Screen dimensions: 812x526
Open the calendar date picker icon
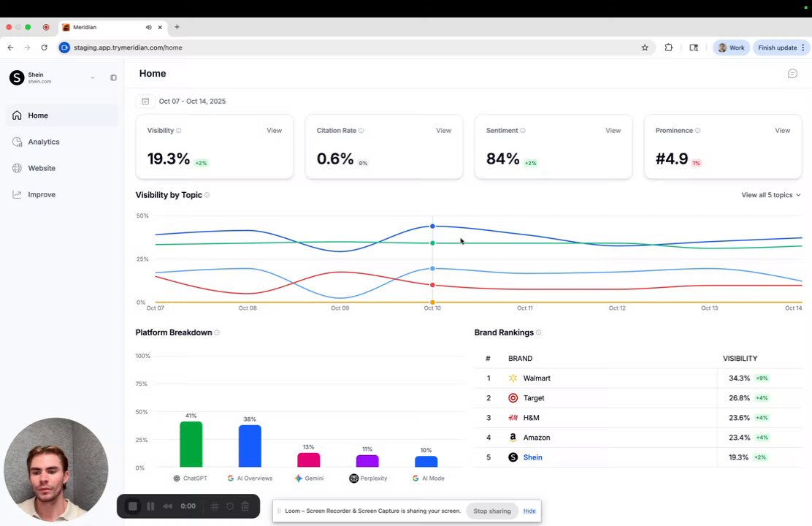click(145, 101)
